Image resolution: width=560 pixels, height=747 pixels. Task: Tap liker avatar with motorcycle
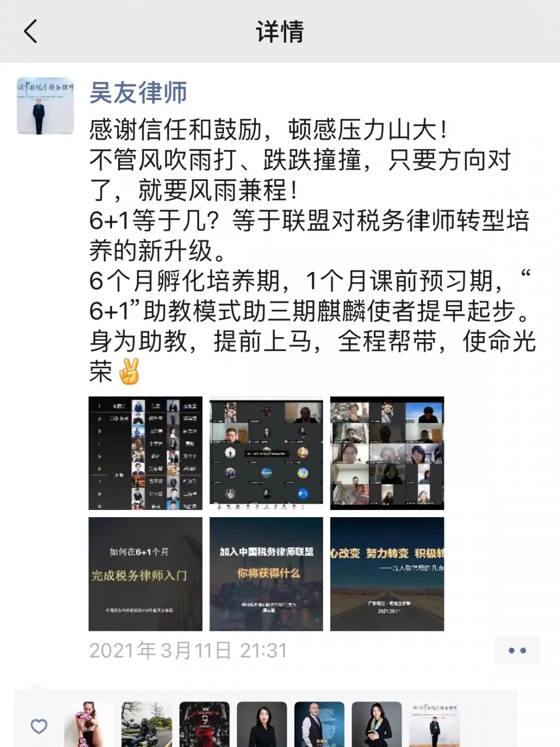pyautogui.click(x=147, y=725)
